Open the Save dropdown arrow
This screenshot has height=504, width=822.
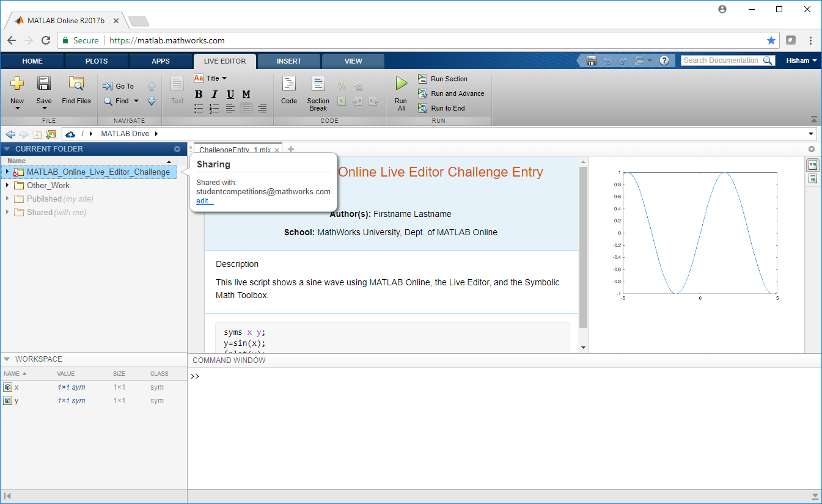pyautogui.click(x=44, y=109)
